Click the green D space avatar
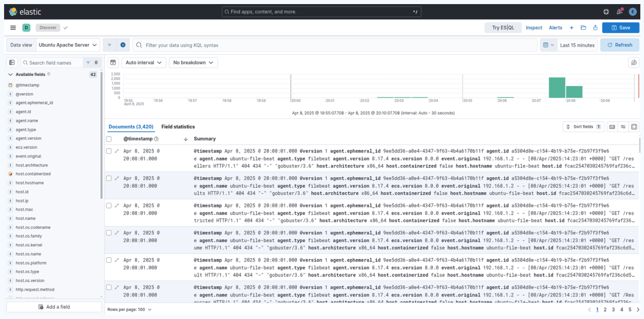This screenshot has height=319, width=644. point(26,28)
